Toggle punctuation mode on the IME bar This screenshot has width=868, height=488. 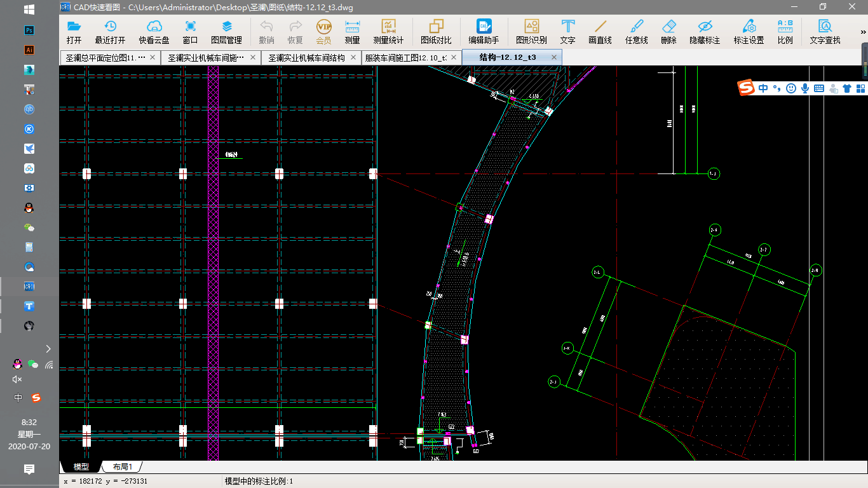(777, 89)
